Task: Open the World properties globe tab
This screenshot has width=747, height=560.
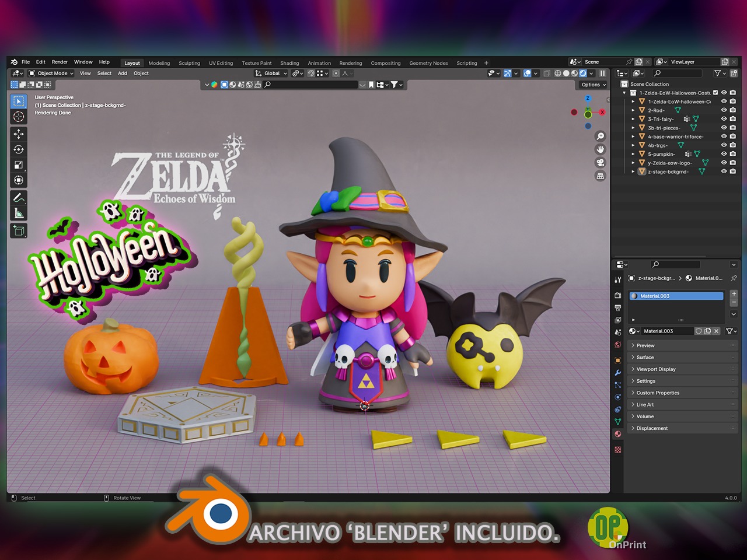Action: click(617, 344)
